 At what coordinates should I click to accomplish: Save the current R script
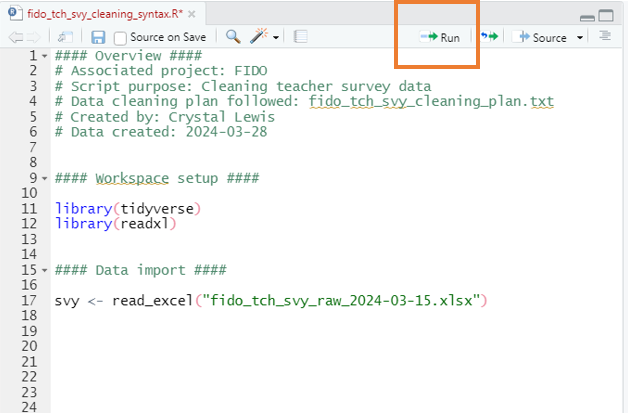coord(98,37)
